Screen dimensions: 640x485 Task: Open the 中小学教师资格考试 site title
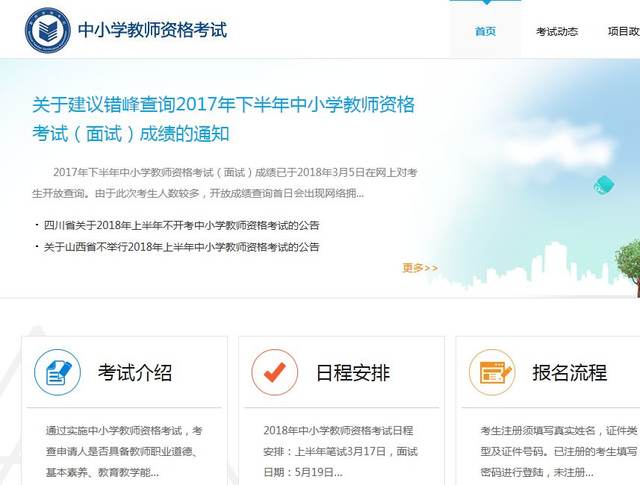152,30
